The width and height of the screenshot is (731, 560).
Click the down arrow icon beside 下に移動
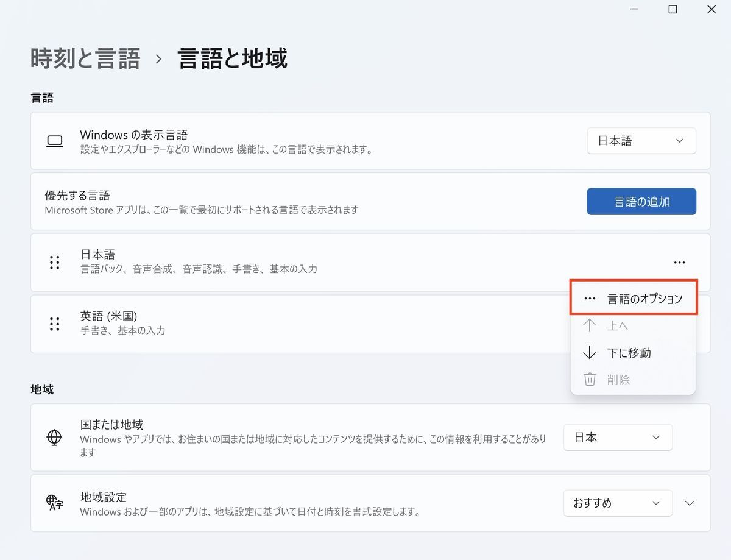589,353
